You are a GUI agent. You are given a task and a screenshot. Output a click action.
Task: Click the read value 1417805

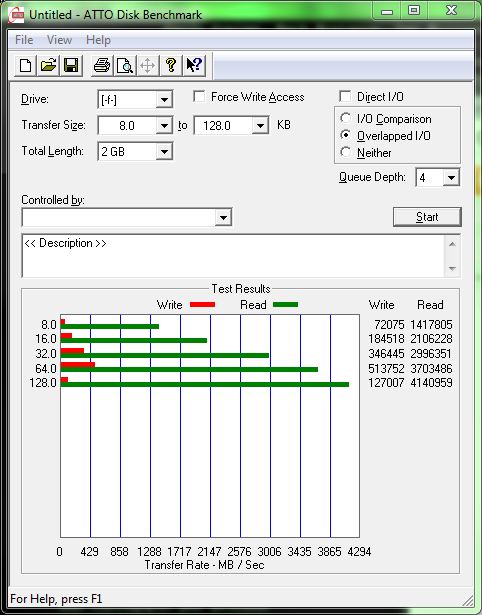tap(431, 325)
